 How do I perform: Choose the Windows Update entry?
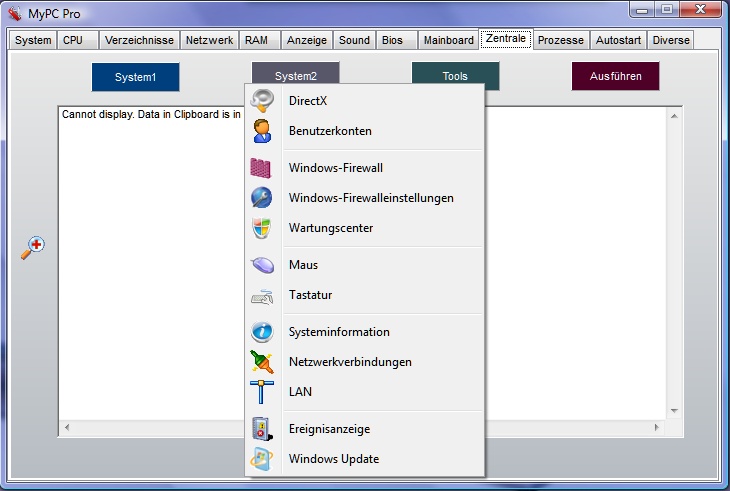point(365,459)
